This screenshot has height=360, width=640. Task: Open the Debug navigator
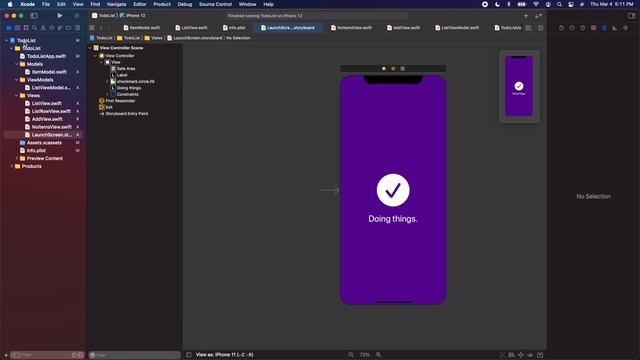pyautogui.click(x=60, y=28)
